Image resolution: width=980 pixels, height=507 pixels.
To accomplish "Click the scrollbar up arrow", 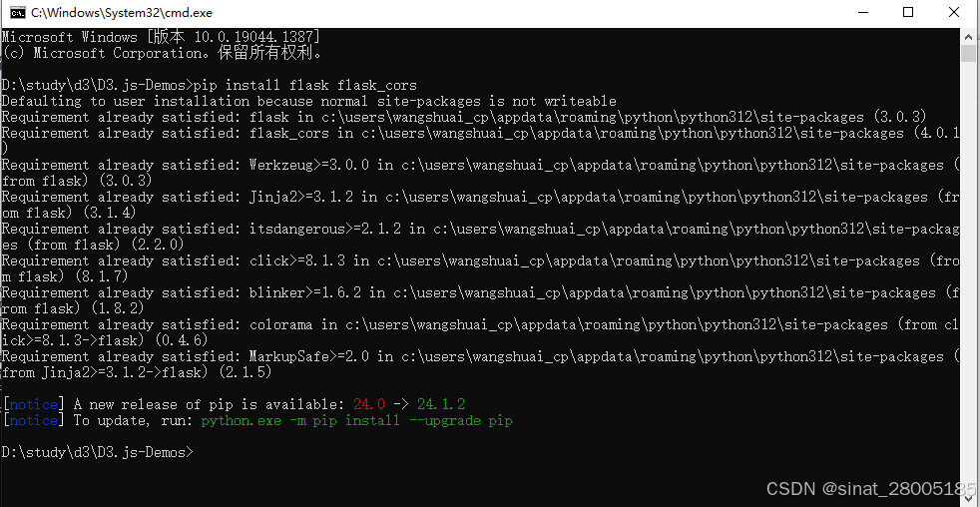I will [968, 35].
